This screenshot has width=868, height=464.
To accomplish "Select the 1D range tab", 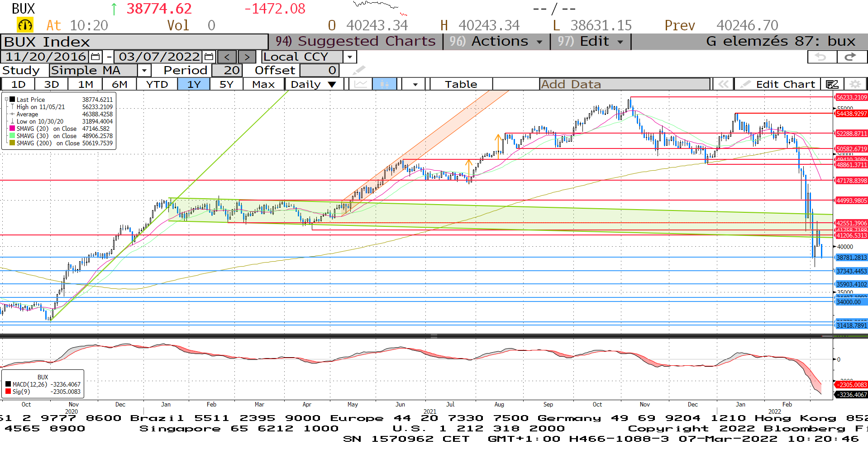I will (x=18, y=84).
